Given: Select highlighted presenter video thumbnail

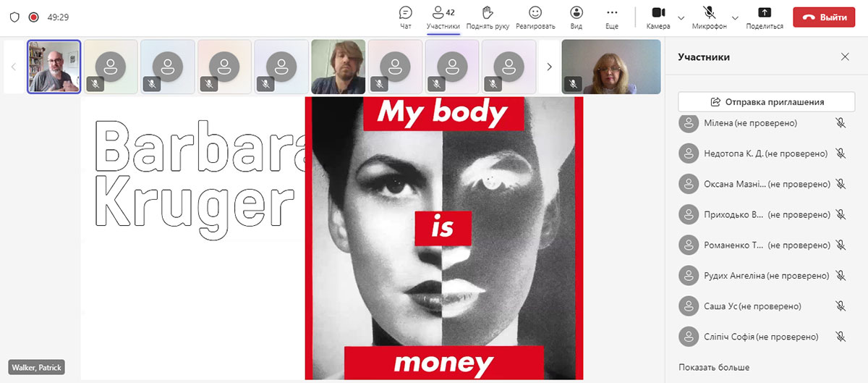Looking at the screenshot, I should pos(54,67).
